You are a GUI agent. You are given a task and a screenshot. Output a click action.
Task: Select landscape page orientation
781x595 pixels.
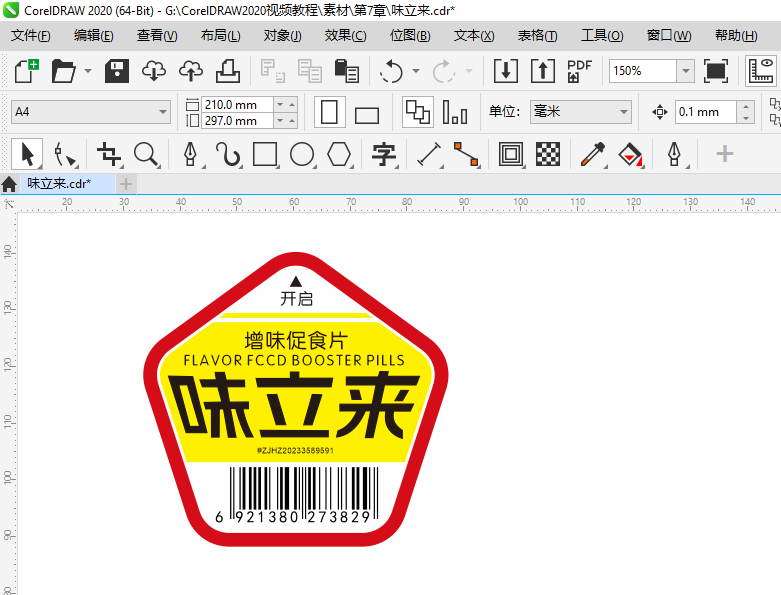367,114
